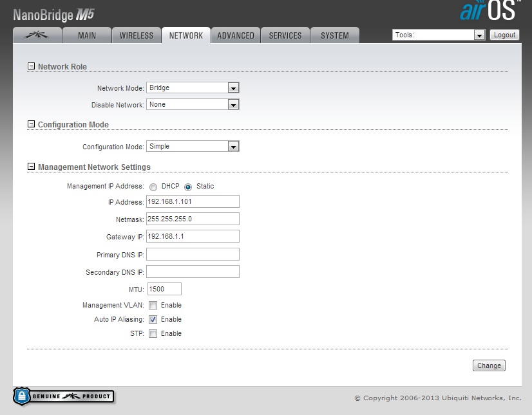Enable the Management VLAN checkbox
The image size is (532, 415).
point(153,305)
